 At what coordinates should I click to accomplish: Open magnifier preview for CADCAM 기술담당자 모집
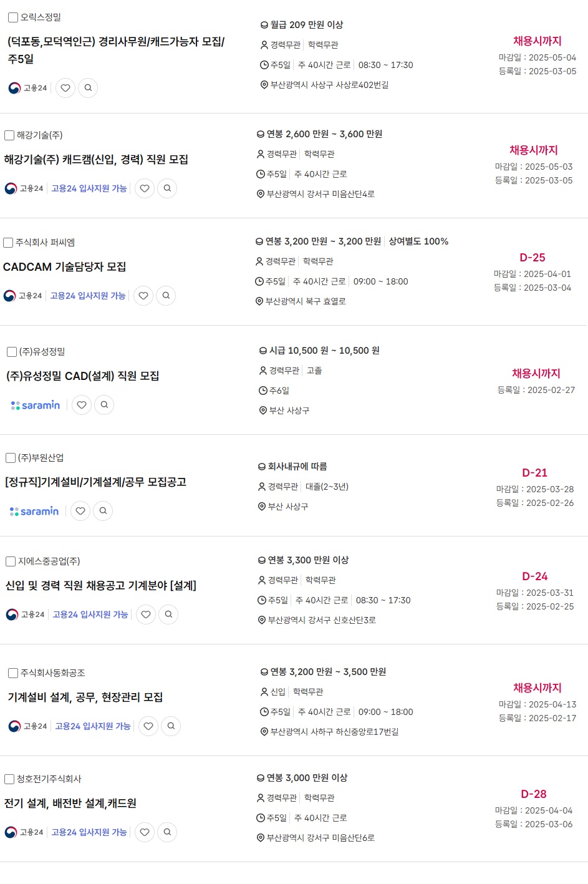click(x=166, y=296)
